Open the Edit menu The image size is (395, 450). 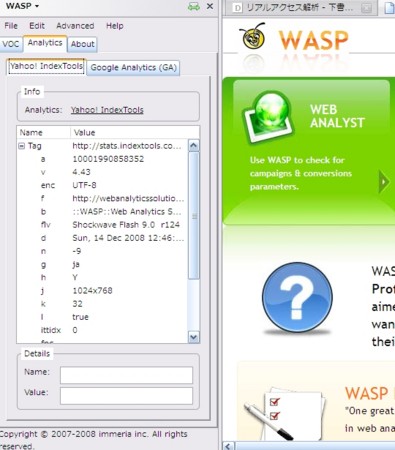37,26
